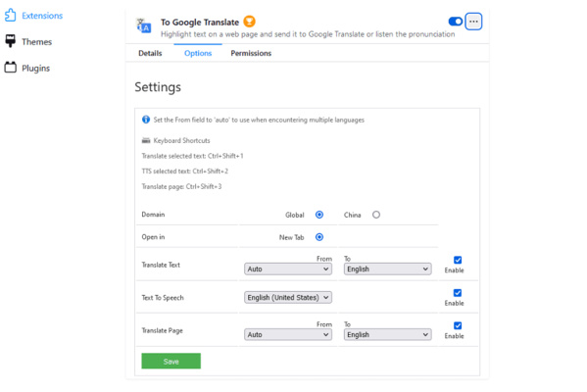Viewport: 587px width, 392px height.
Task: Toggle the extension enable switch off
Action: 456,22
